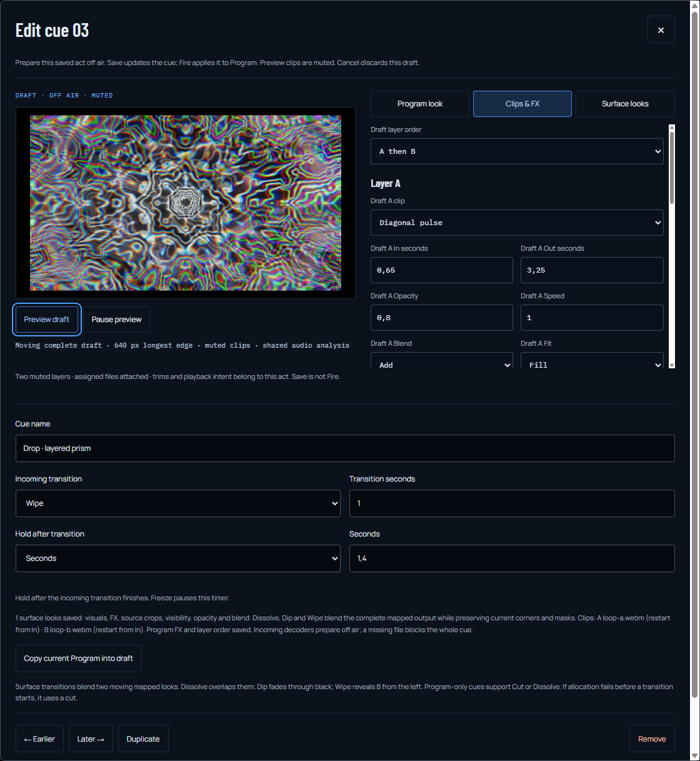The image size is (700, 761).
Task: Move cue Earlier in the list
Action: coord(39,738)
